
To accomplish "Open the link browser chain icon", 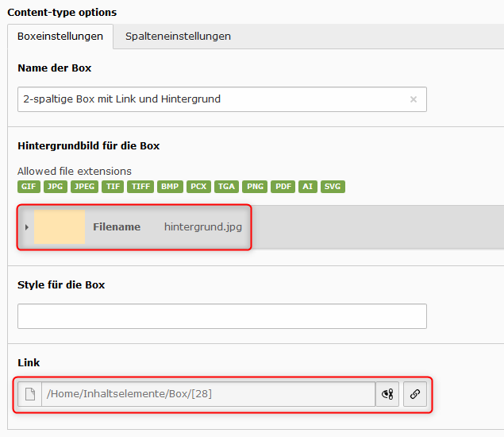I will click(x=415, y=394).
